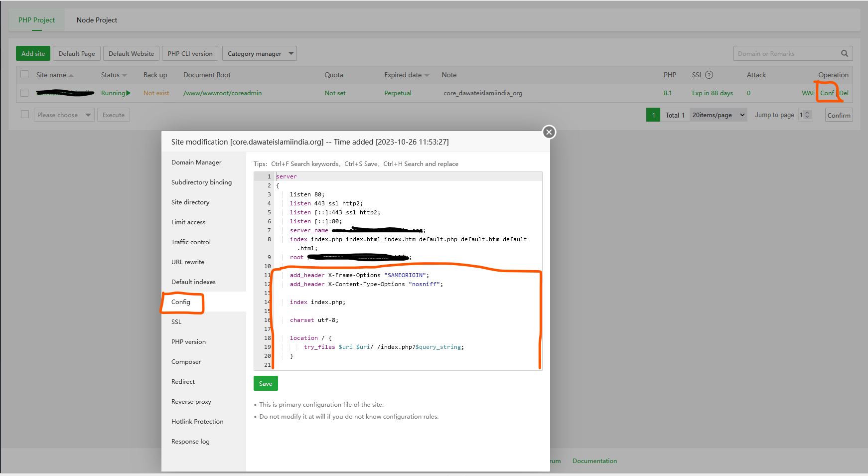Viewport: 868px width, 476px height.
Task: Open the SSL section in sidebar
Action: [x=176, y=322]
